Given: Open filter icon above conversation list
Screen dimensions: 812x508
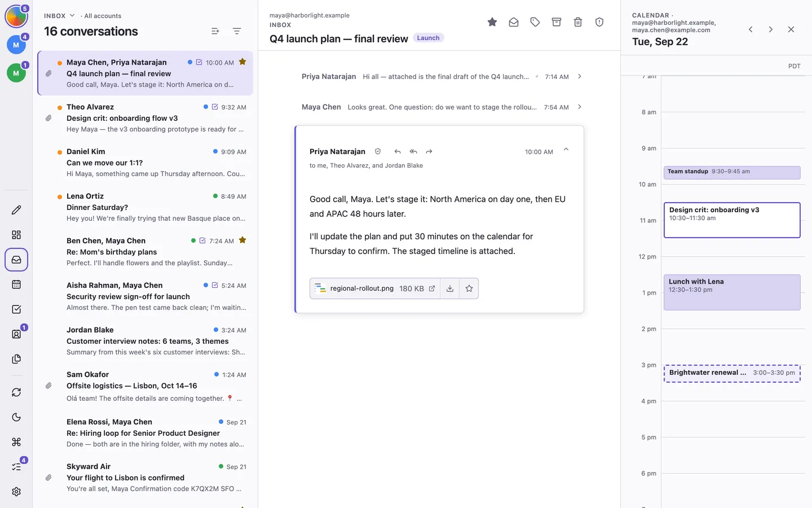Looking at the screenshot, I should 237,31.
